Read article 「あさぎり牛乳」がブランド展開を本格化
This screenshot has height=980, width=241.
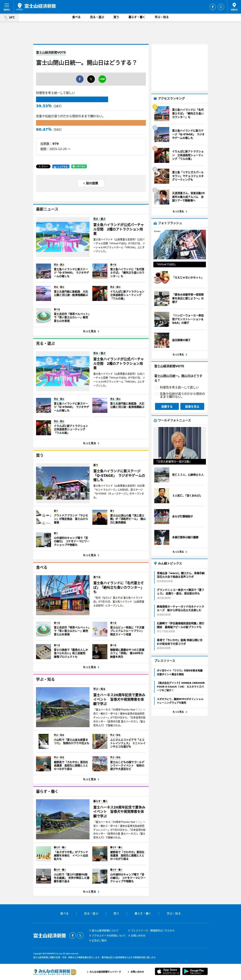click(x=71, y=855)
